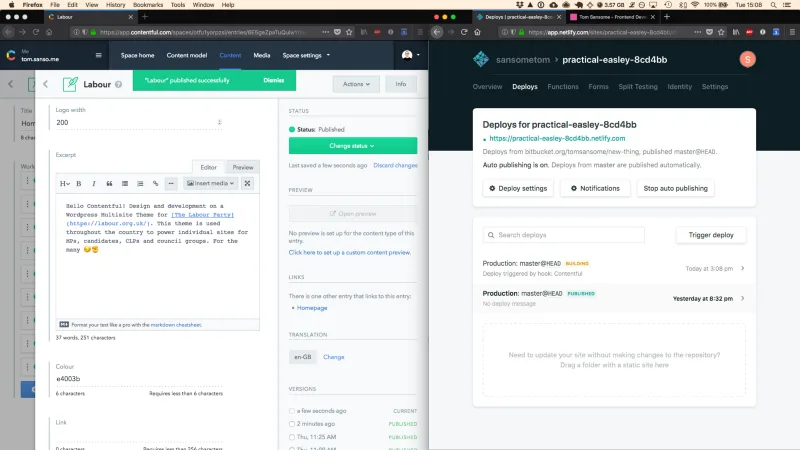Click the Trigger deploy button
Screen dimensions: 800x450
tap(711, 235)
